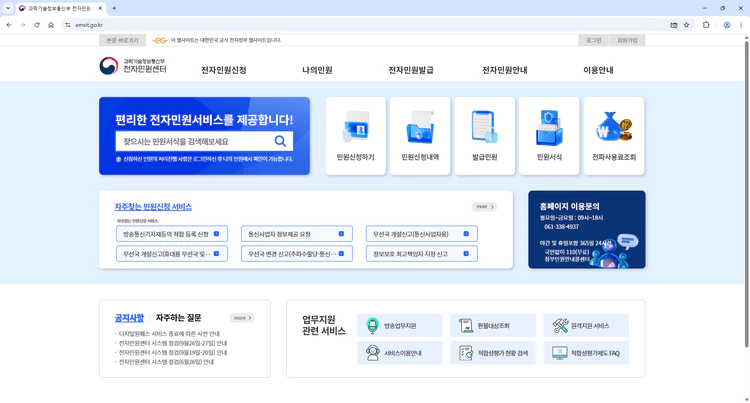Image resolution: width=750 pixels, height=403 pixels.
Task: Select the 발급민원 document icon
Action: [485, 128]
